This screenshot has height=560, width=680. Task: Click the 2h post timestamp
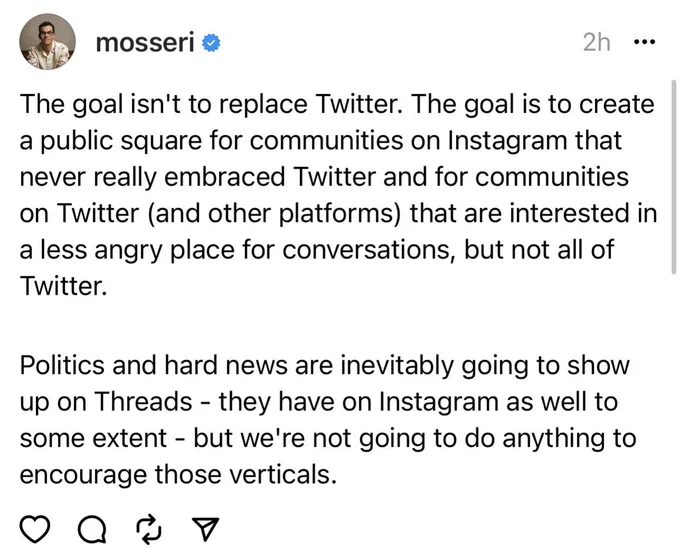pyautogui.click(x=596, y=43)
